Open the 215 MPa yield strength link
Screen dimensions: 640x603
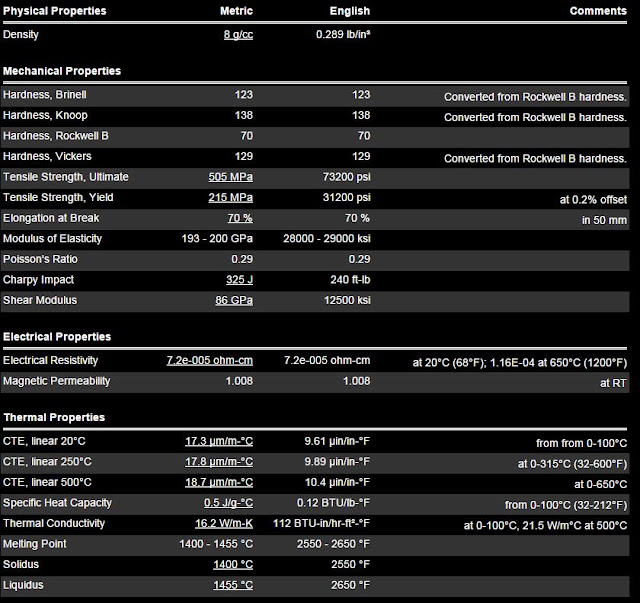pyautogui.click(x=231, y=198)
